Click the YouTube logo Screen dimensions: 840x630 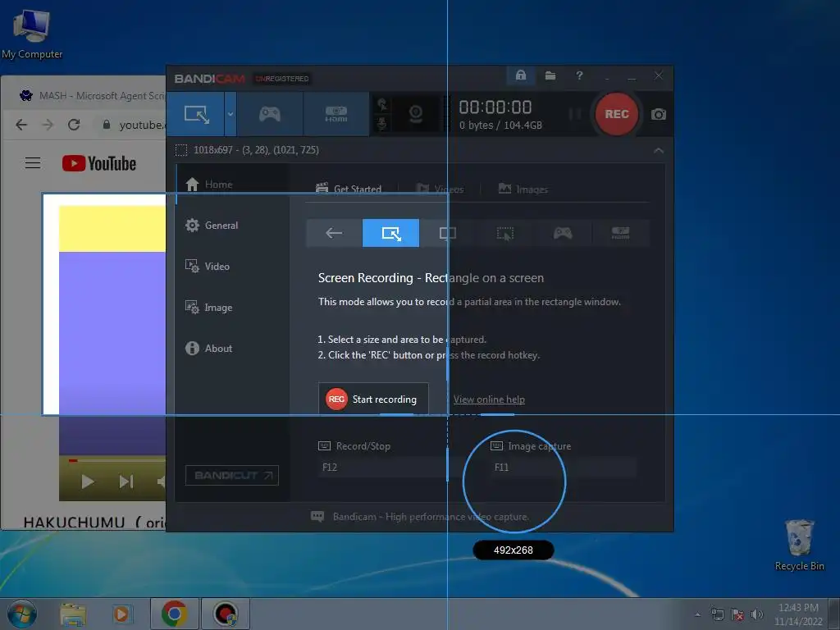[x=99, y=163]
